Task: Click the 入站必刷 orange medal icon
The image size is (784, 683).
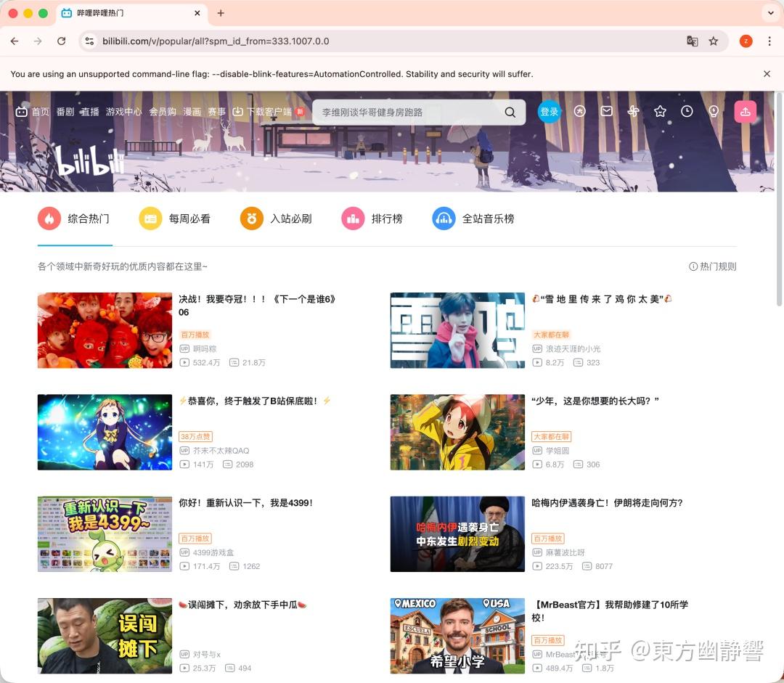Action: pos(251,218)
